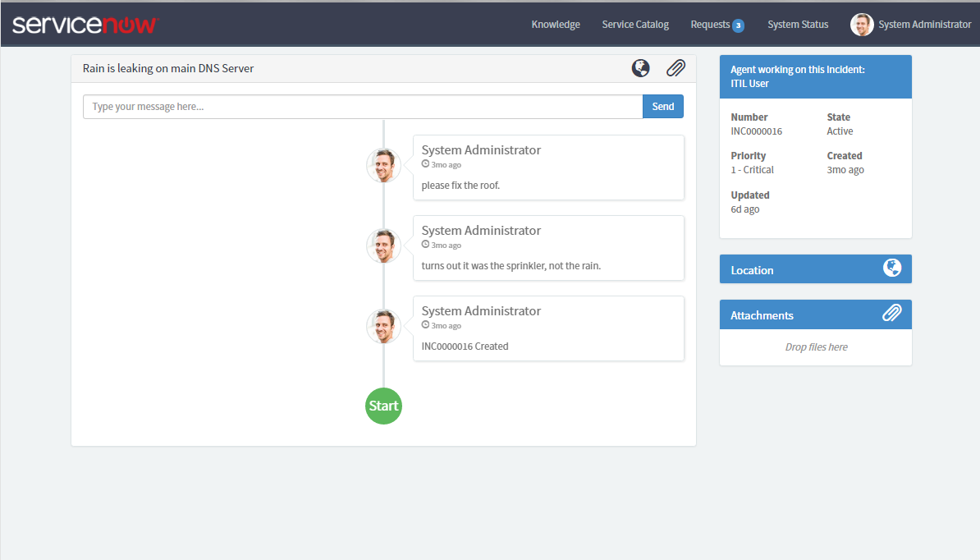The height and width of the screenshot is (560, 980).
Task: Click the paperclip icon in Attachments panel
Action: tap(892, 313)
